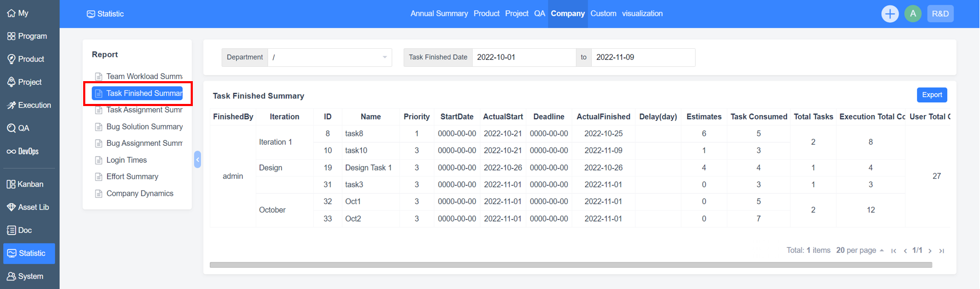Open the R&D button in header
This screenshot has height=289, width=980.
(x=940, y=14)
